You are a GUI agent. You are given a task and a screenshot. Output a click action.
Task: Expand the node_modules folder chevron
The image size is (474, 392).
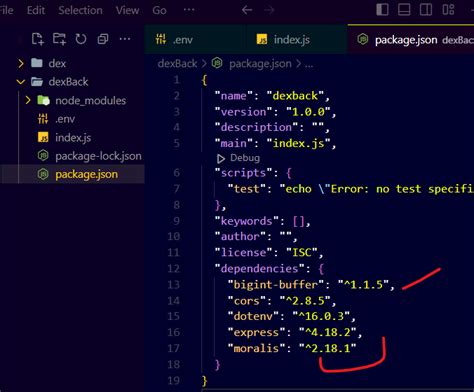click(x=28, y=100)
